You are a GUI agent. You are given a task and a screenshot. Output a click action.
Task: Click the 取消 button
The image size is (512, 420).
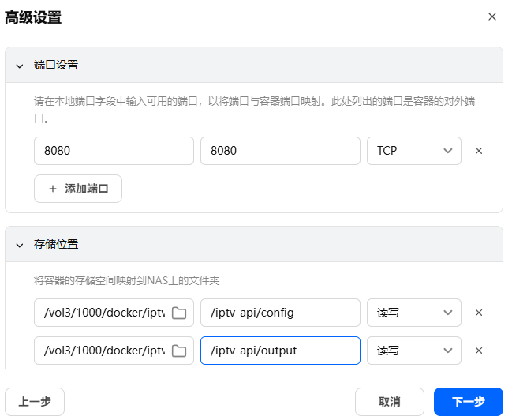(x=390, y=401)
